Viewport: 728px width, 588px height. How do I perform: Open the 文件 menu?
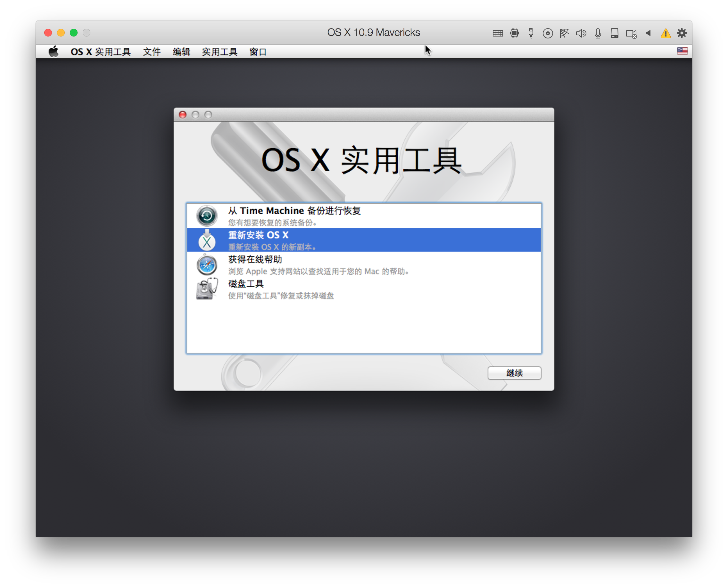[152, 51]
